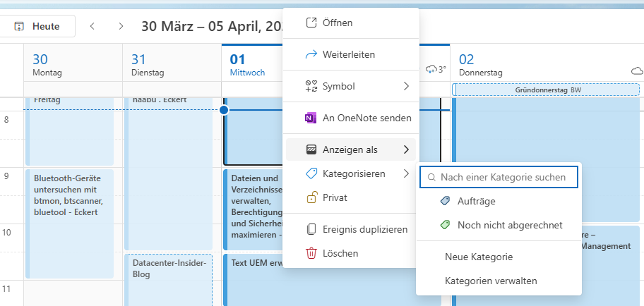Click the OneNote icon in menu
Image resolution: width=644 pixels, height=306 pixels.
pos(311,118)
